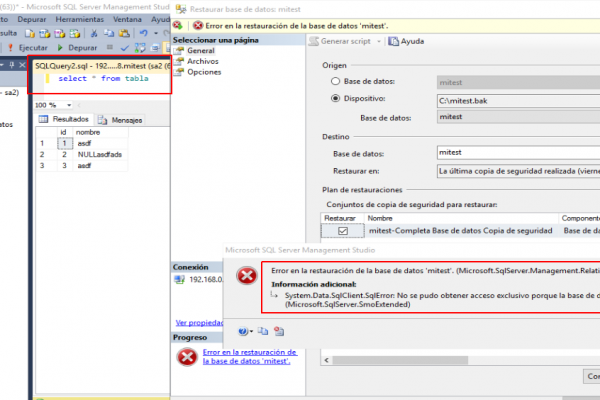
Task: Click the SqlError additional information message
Action: click(x=442, y=300)
